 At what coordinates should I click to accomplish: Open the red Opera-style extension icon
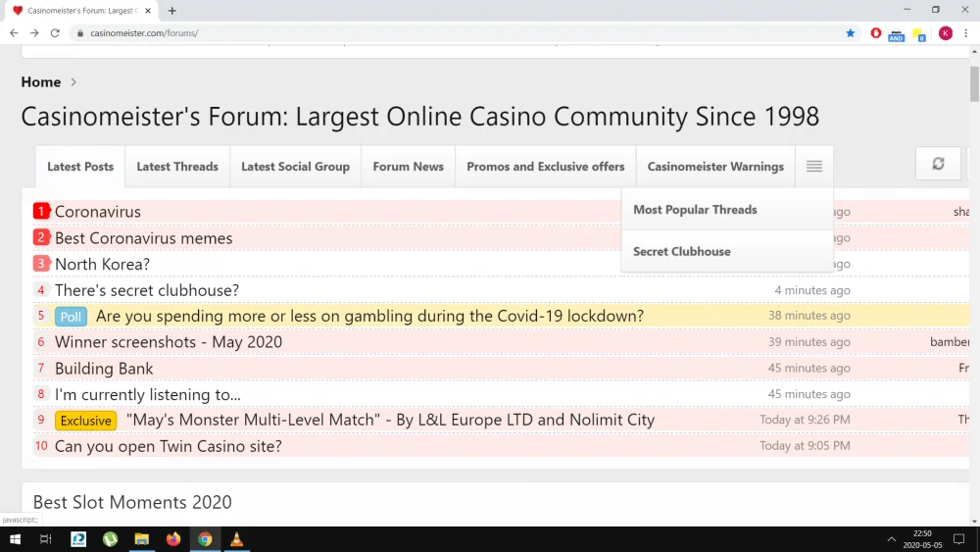pyautogui.click(x=875, y=33)
